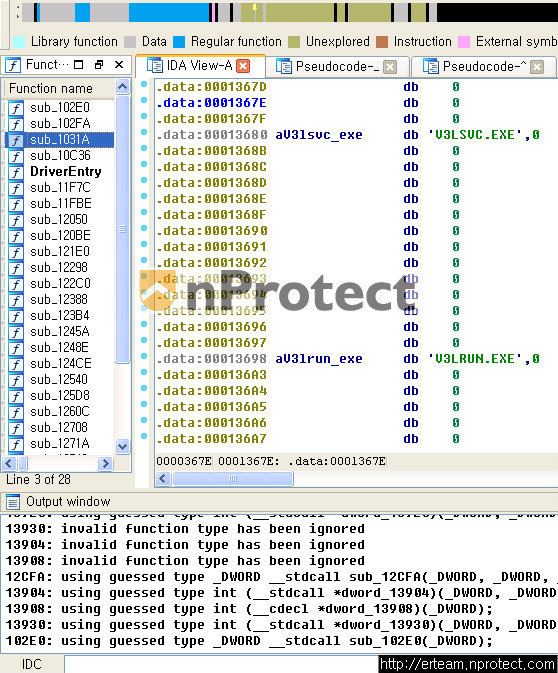
Task: Click the aV3lsvc_exe label in disassembly
Action: pyautogui.click(x=319, y=135)
